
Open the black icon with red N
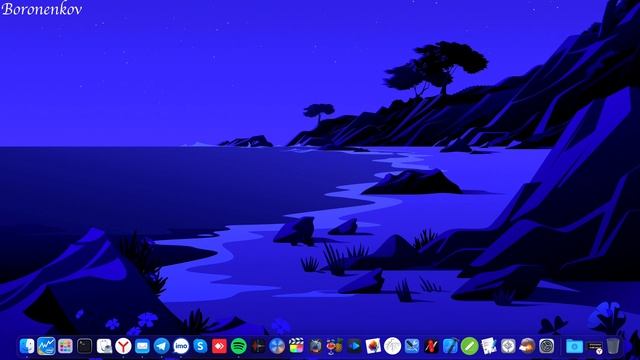point(431,346)
